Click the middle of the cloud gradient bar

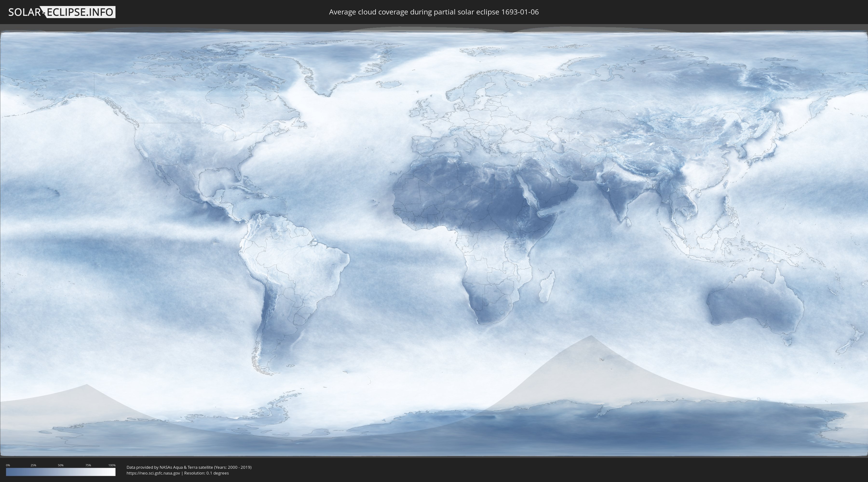coord(61,472)
